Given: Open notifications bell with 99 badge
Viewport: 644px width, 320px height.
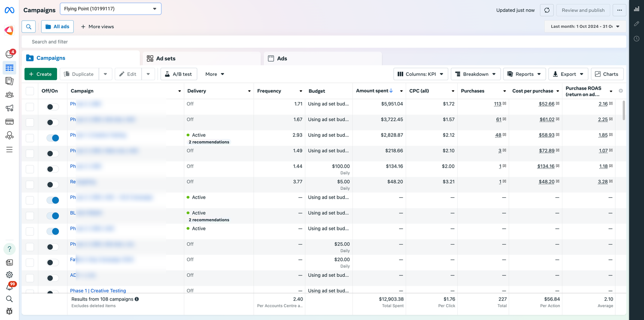Looking at the screenshot, I should click(x=9, y=287).
